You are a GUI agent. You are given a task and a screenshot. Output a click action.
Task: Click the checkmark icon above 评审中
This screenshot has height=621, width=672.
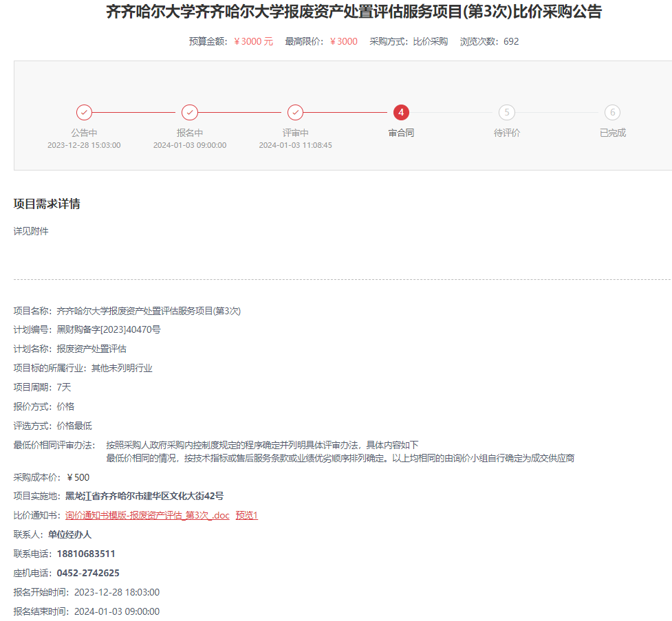(x=295, y=112)
